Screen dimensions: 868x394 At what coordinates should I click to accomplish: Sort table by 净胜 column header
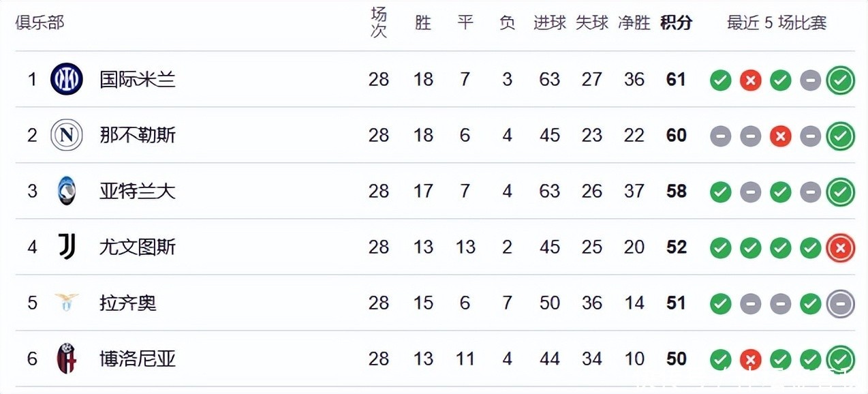634,22
